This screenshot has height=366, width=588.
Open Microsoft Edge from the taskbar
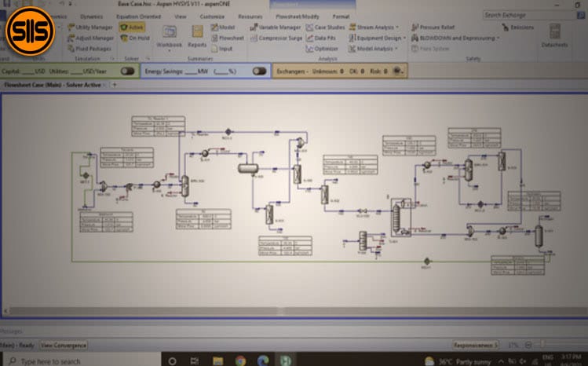pos(263,361)
